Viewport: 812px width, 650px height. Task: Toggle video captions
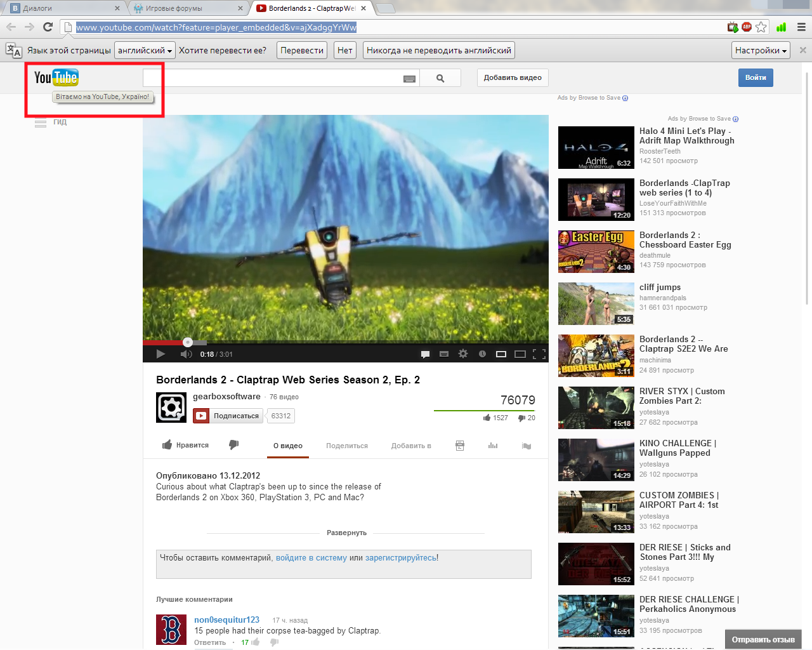444,354
